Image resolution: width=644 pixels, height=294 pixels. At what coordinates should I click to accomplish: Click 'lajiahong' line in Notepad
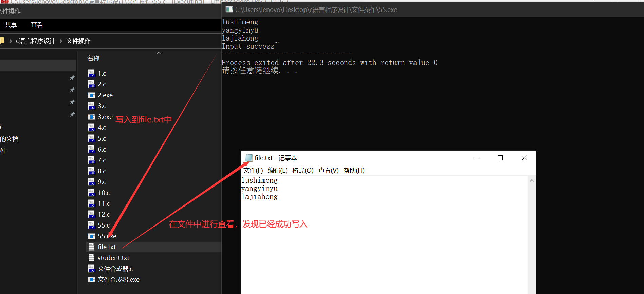point(259,197)
